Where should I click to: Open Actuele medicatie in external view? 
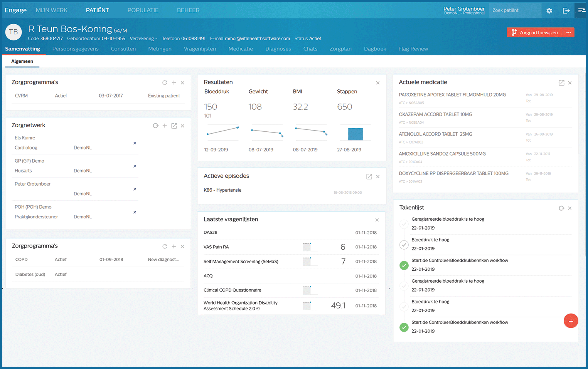(561, 83)
